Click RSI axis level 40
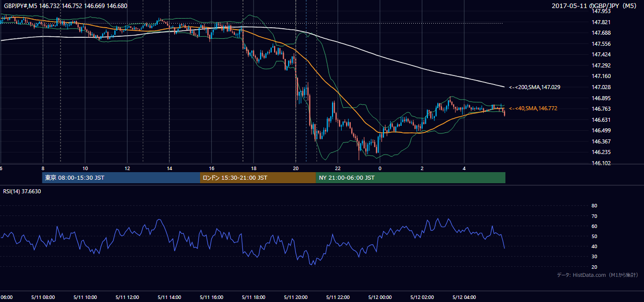The height and width of the screenshot is (302, 644). (x=594, y=246)
